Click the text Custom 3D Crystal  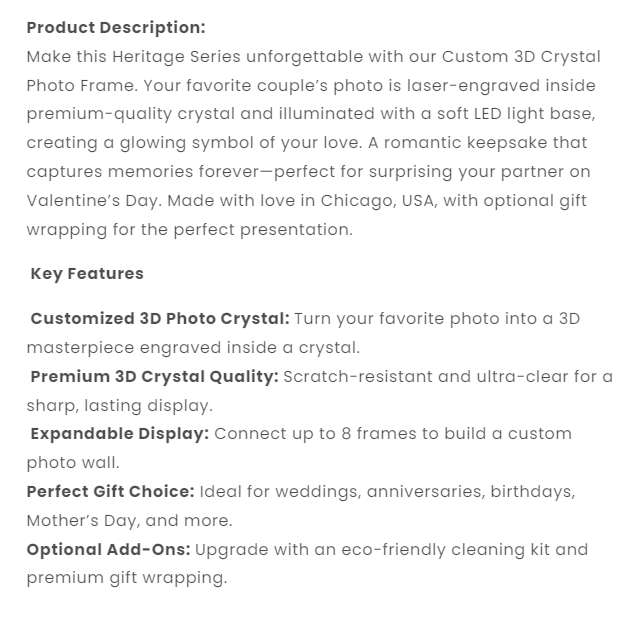pyautogui.click(x=512, y=56)
